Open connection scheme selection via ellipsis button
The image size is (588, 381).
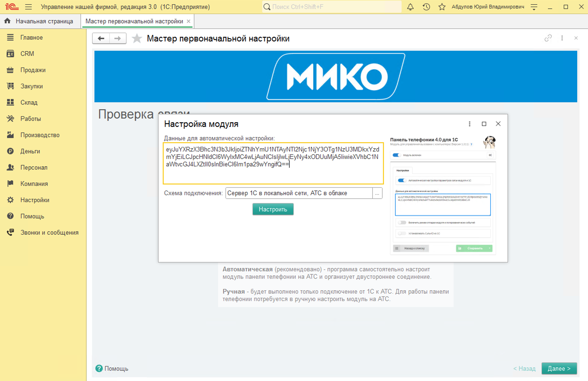[x=377, y=193]
